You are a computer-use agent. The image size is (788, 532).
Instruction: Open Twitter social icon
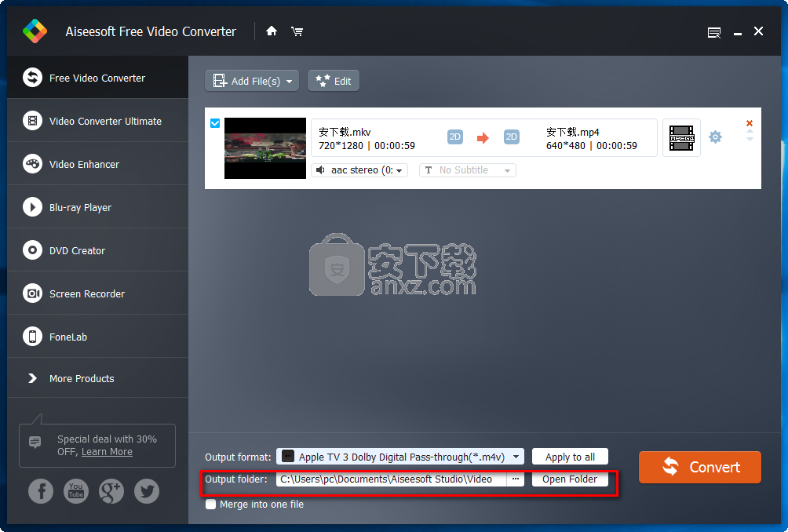[147, 491]
